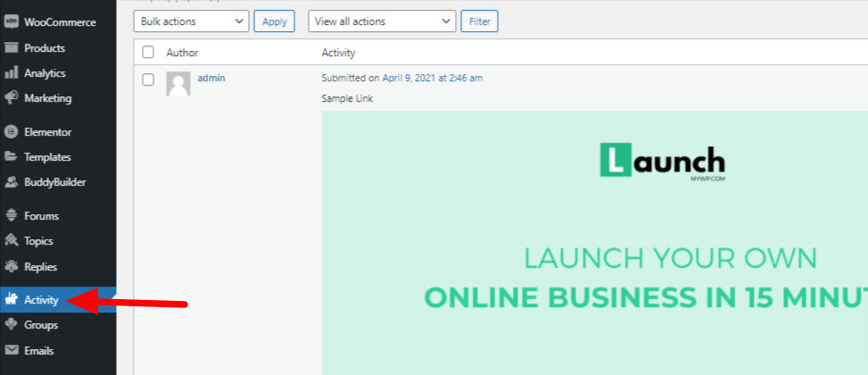
Task: Click the Sample Link text
Action: pos(347,98)
